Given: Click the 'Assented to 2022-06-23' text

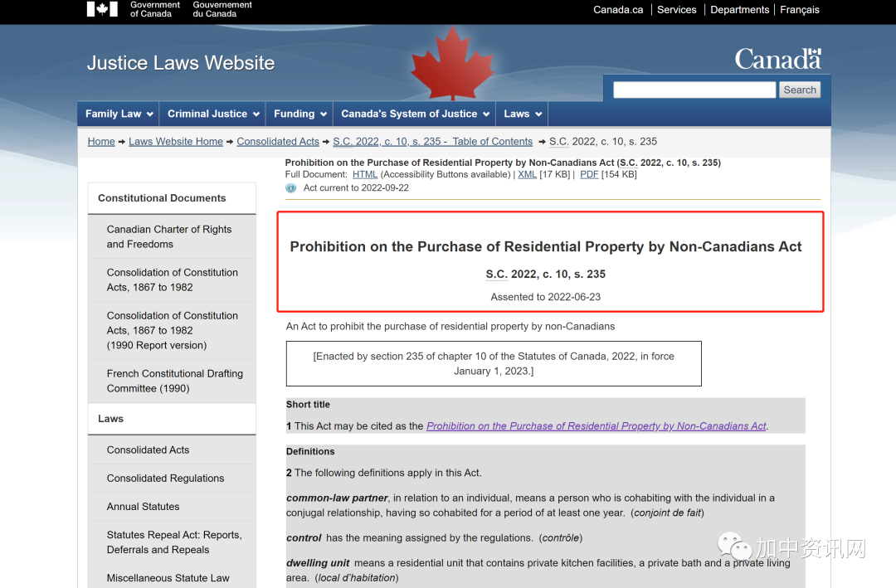Looking at the screenshot, I should coord(546,297).
